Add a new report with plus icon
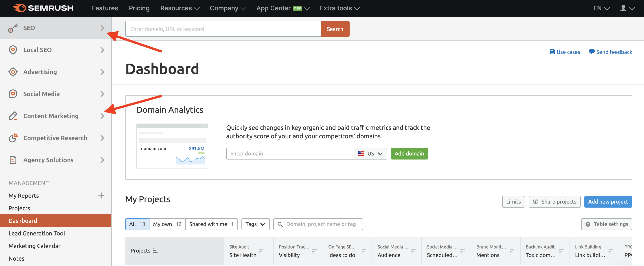 tap(101, 195)
